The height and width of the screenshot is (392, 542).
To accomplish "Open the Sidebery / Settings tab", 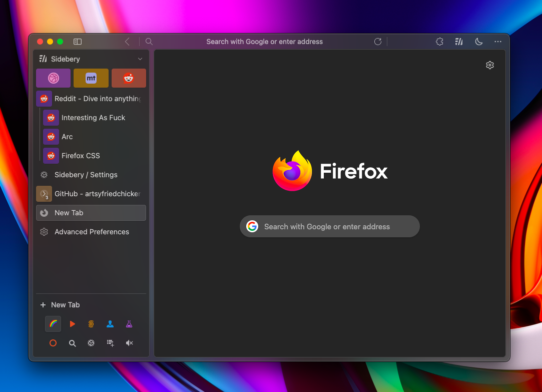I will coord(91,175).
